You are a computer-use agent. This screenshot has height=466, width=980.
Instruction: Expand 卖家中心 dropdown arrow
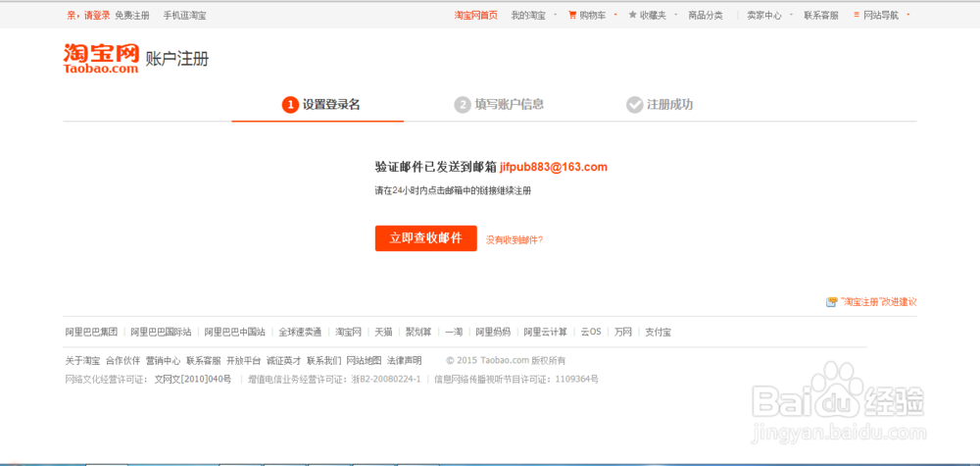tap(791, 15)
